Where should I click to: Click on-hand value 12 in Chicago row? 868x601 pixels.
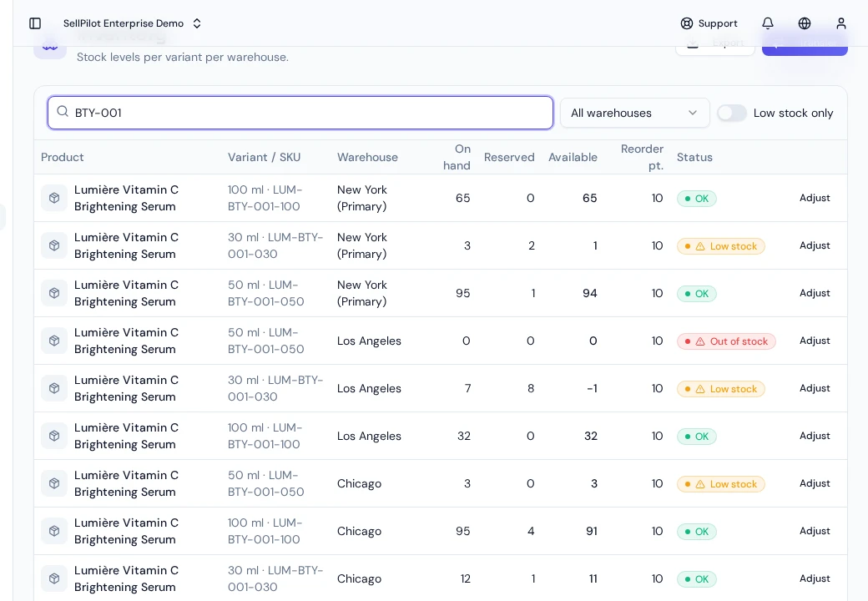pyautogui.click(x=466, y=578)
